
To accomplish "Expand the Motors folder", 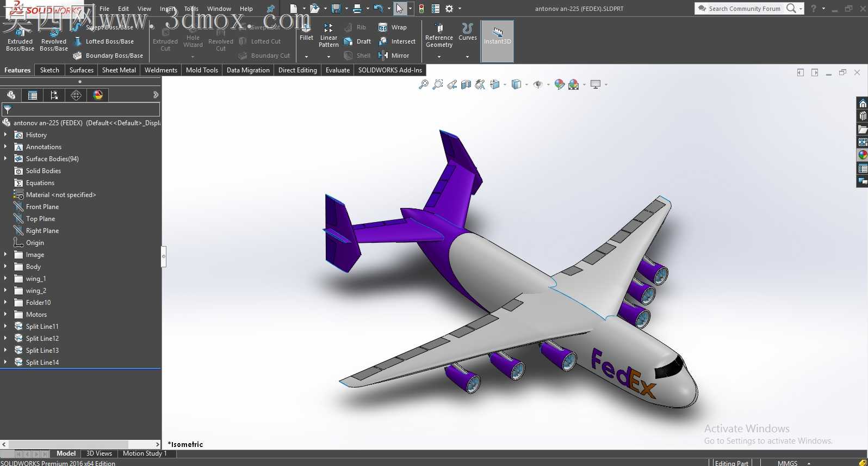I will [x=5, y=314].
